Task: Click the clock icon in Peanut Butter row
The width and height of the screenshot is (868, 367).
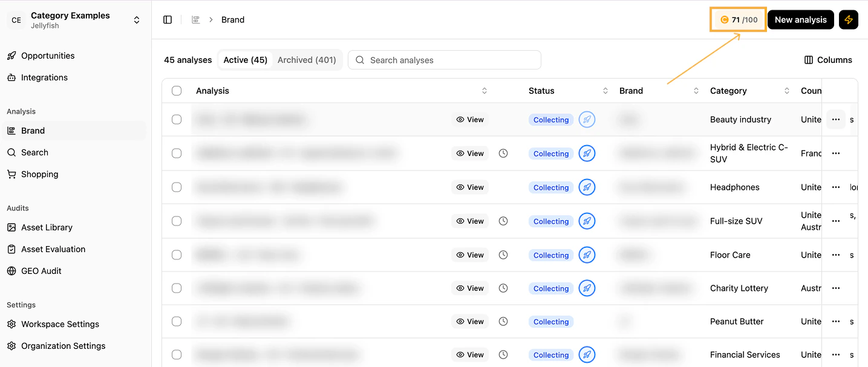Action: 503,322
